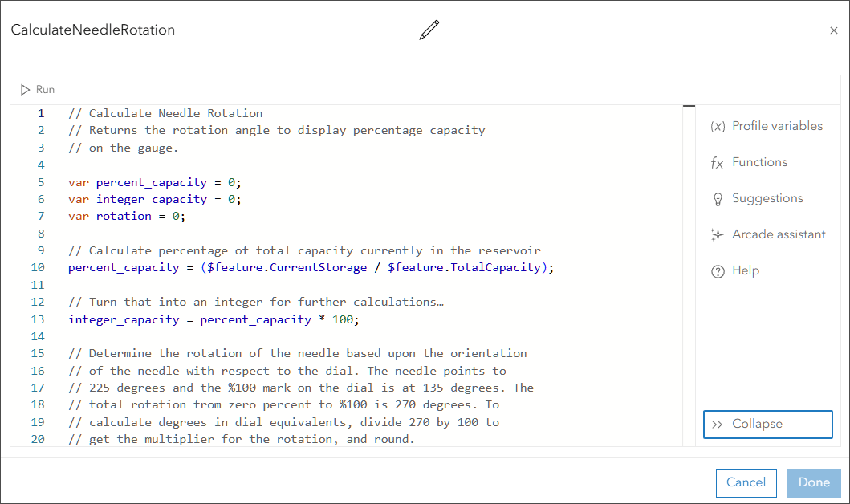Click the pencil edit title icon
This screenshot has width=850, height=504.
coord(429,30)
